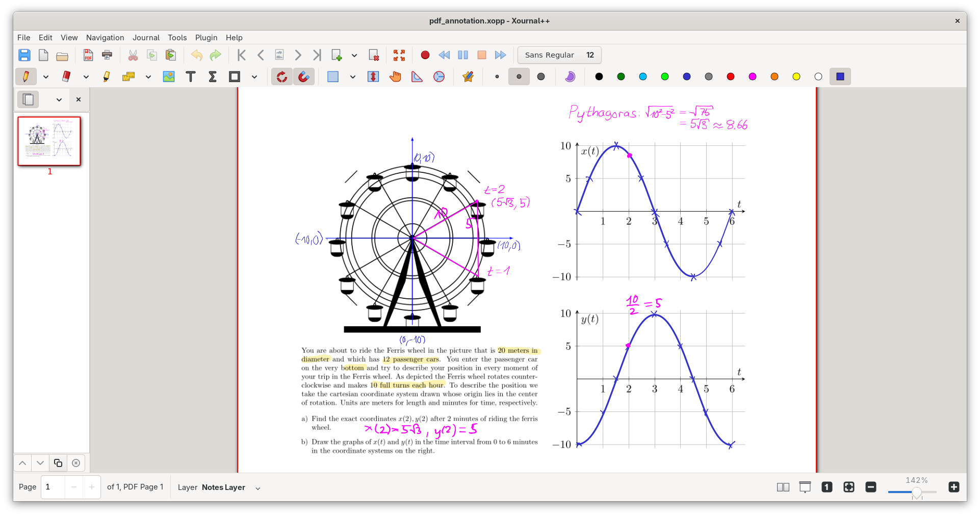Start audio recording with red button
Image resolution: width=980 pixels, height=516 pixels.
[x=425, y=55]
